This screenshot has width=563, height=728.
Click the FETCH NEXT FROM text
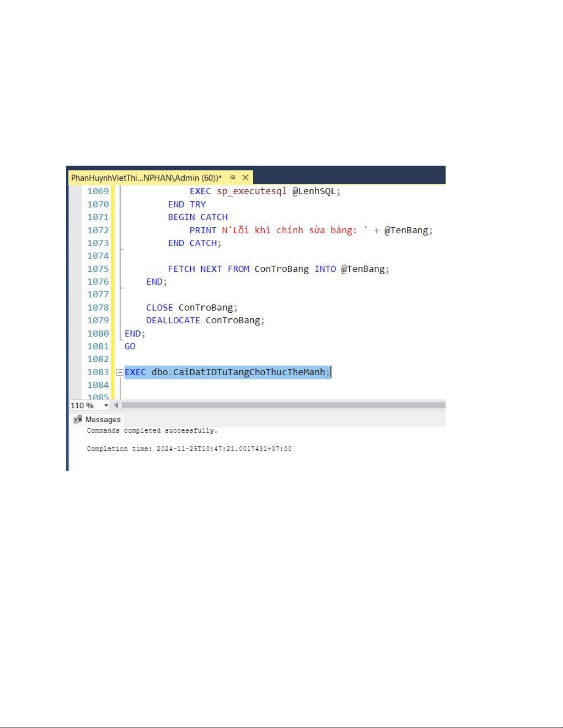(x=209, y=269)
